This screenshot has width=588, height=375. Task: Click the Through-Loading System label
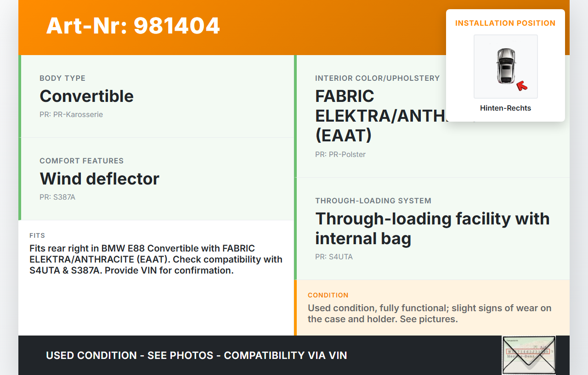pos(373,201)
